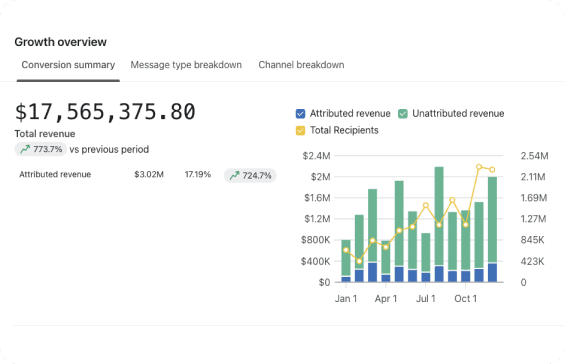Click the 773.7% growth badge
Screen dimensions: 564x364
pos(41,149)
